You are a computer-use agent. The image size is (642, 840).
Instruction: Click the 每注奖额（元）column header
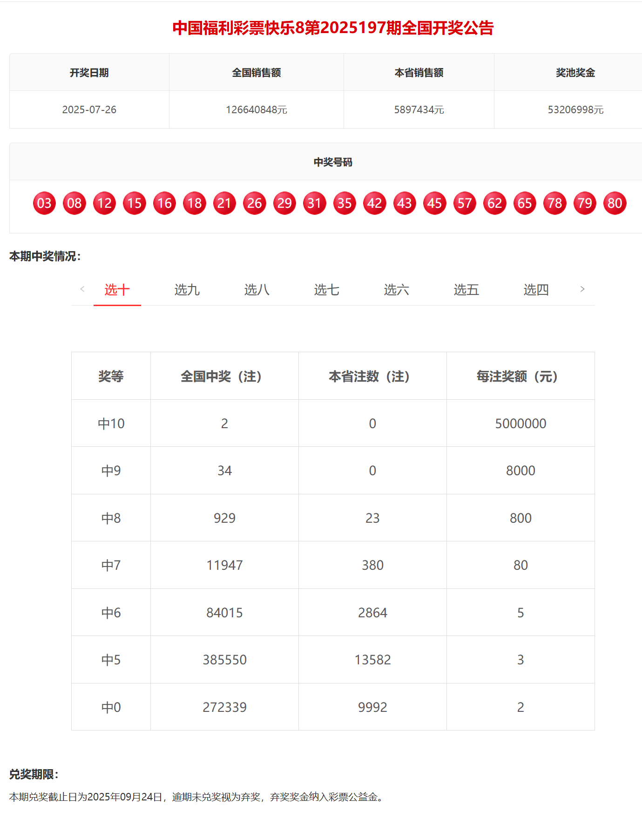pyautogui.click(x=520, y=376)
